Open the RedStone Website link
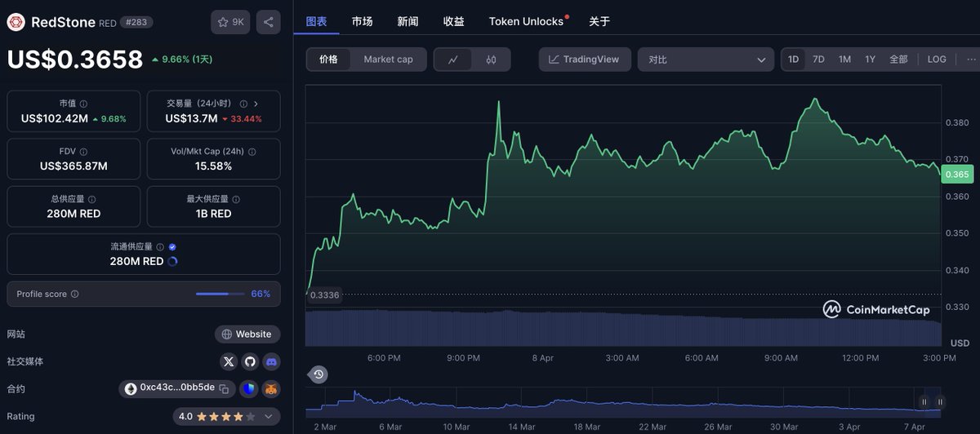Viewport: 980px width, 434px height. [x=247, y=334]
